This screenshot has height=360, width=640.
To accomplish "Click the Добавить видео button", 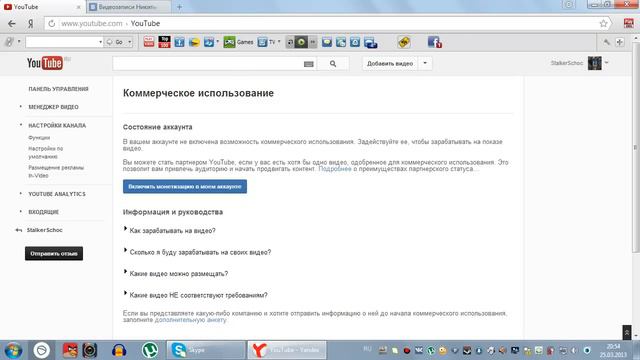I will (390, 64).
